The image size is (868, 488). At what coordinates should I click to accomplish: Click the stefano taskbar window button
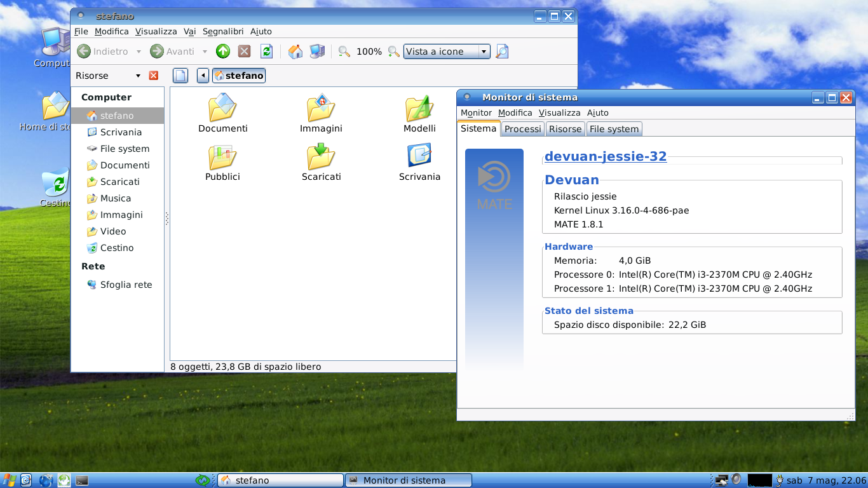click(x=280, y=480)
